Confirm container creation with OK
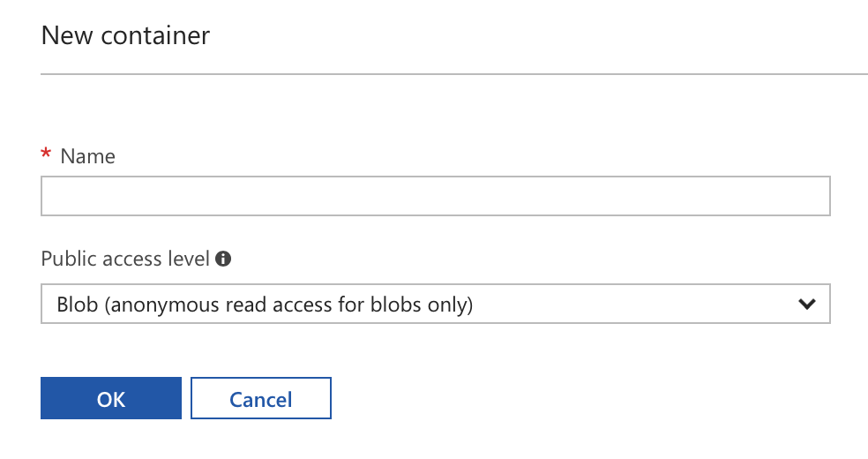This screenshot has width=868, height=459. click(x=111, y=398)
